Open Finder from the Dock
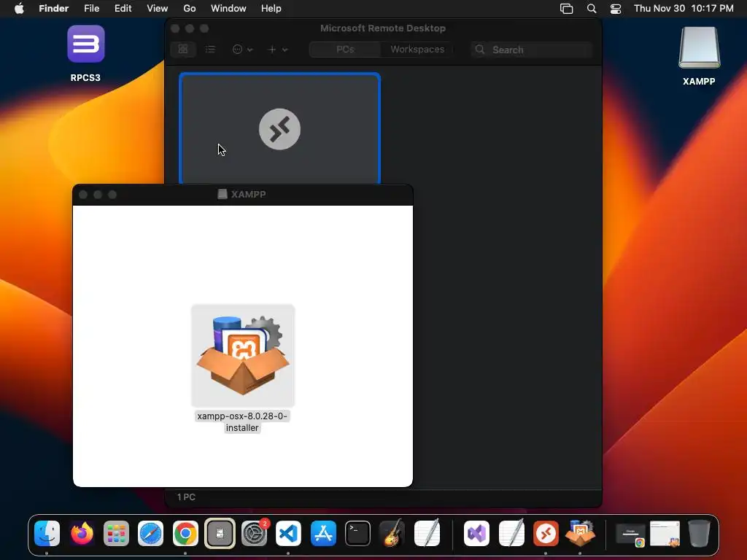The width and height of the screenshot is (747, 560). click(47, 533)
